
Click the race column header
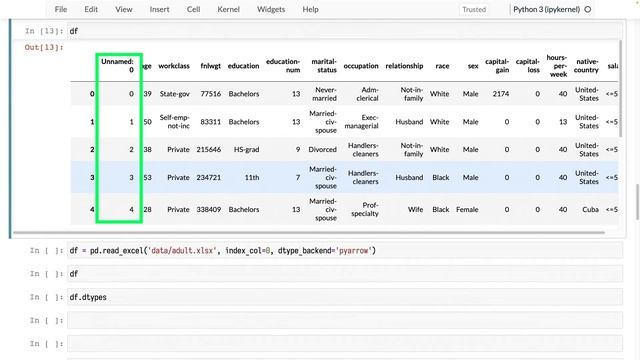(x=442, y=66)
